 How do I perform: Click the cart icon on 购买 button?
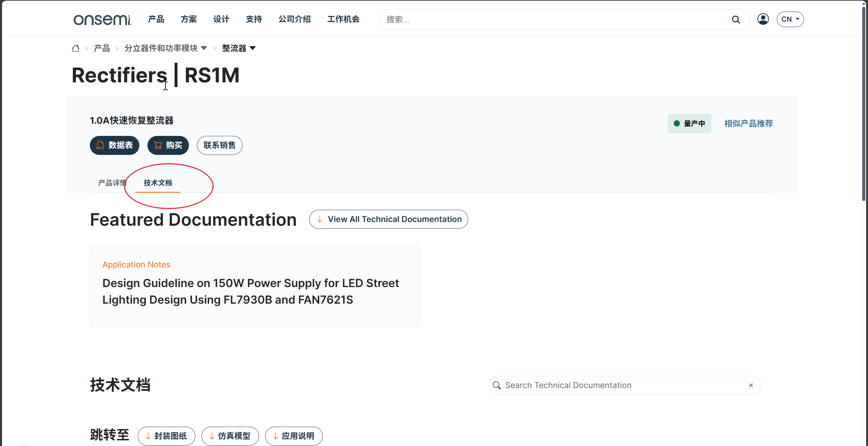pos(158,145)
